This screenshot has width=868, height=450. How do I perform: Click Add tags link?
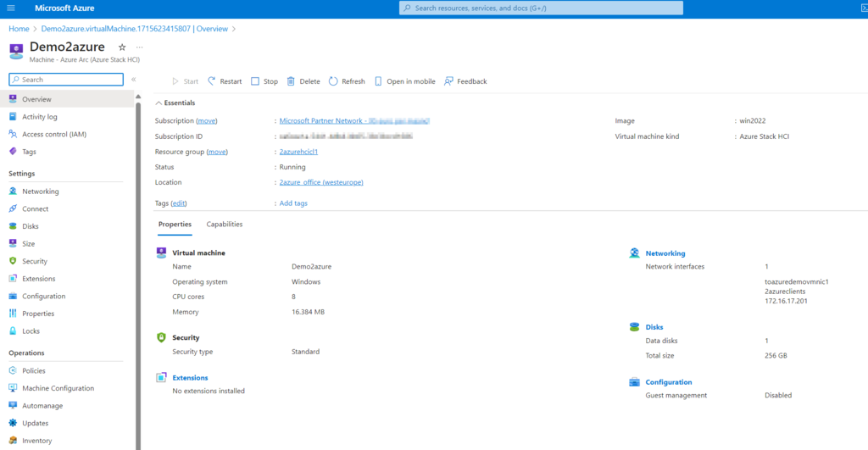[293, 203]
